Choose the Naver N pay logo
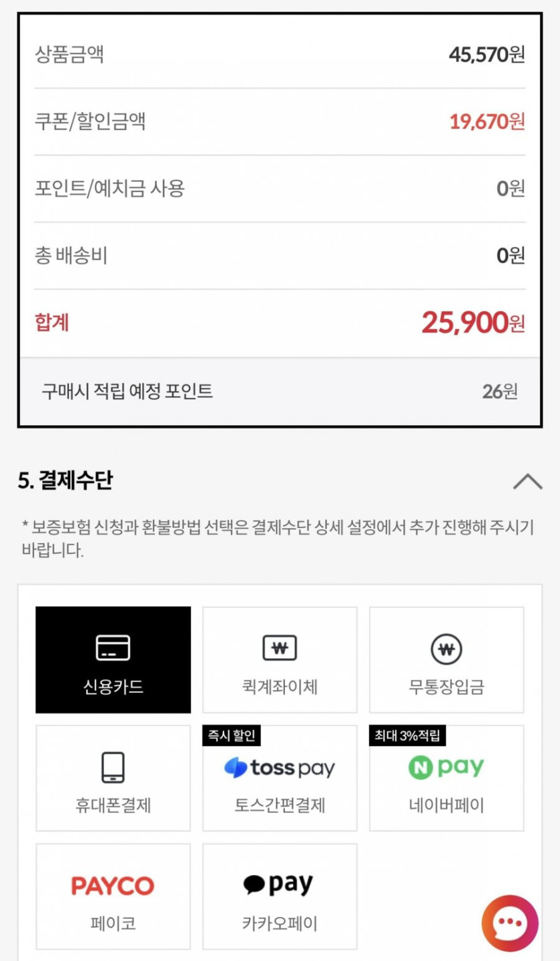 coord(446,767)
